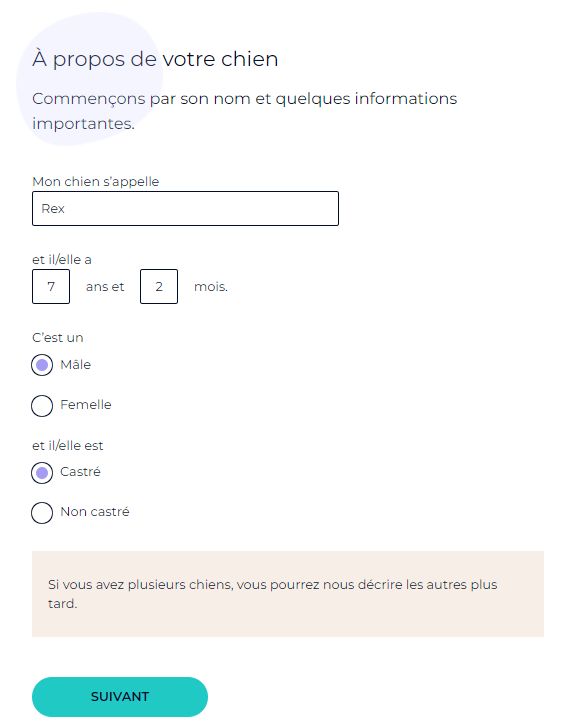
Task: Click the info note about plusieurs chiens
Action: click(288, 594)
